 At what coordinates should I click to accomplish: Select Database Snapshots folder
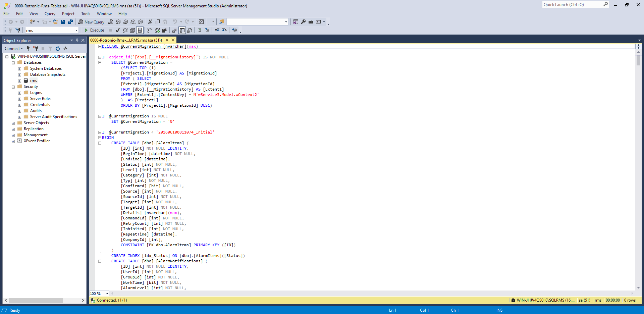coord(48,74)
